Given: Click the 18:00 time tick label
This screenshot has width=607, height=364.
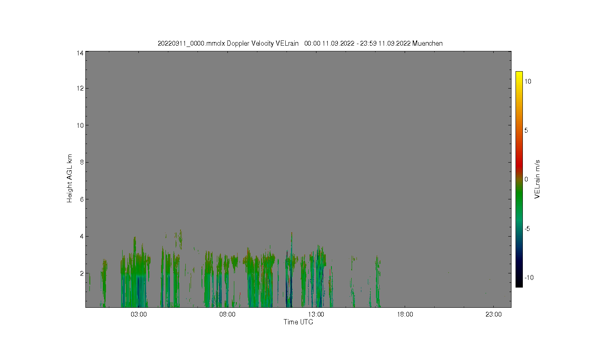Looking at the screenshot, I should point(405,314).
